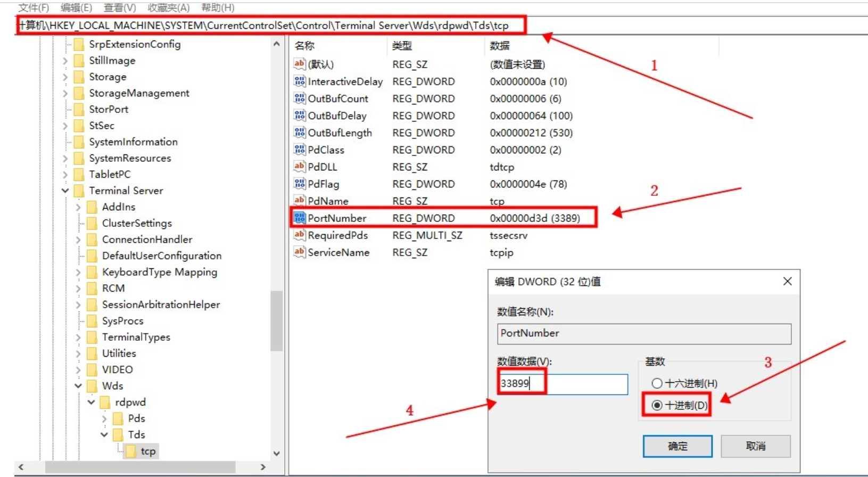The height and width of the screenshot is (477, 868).
Task: Click the Terminal Server folder icon
Action: (x=79, y=191)
